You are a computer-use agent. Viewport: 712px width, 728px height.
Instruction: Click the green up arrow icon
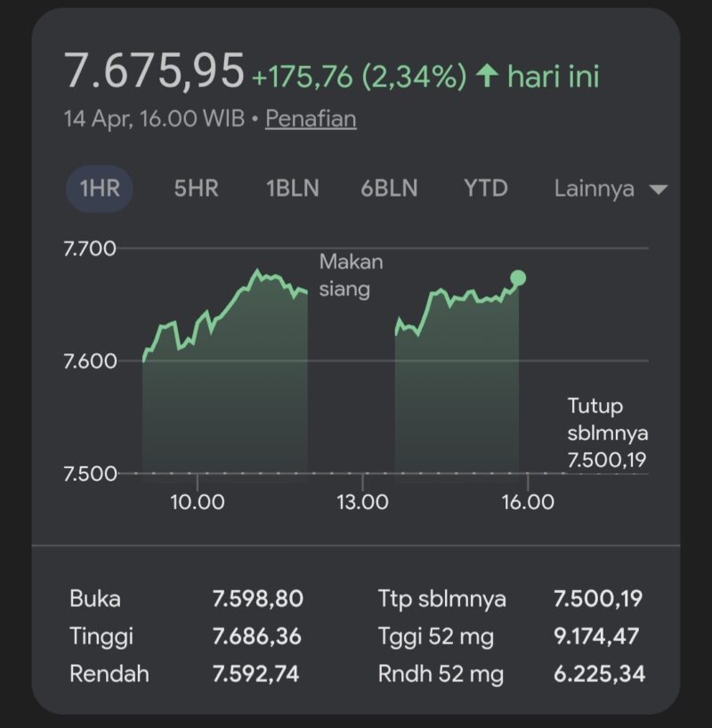pos(487,77)
